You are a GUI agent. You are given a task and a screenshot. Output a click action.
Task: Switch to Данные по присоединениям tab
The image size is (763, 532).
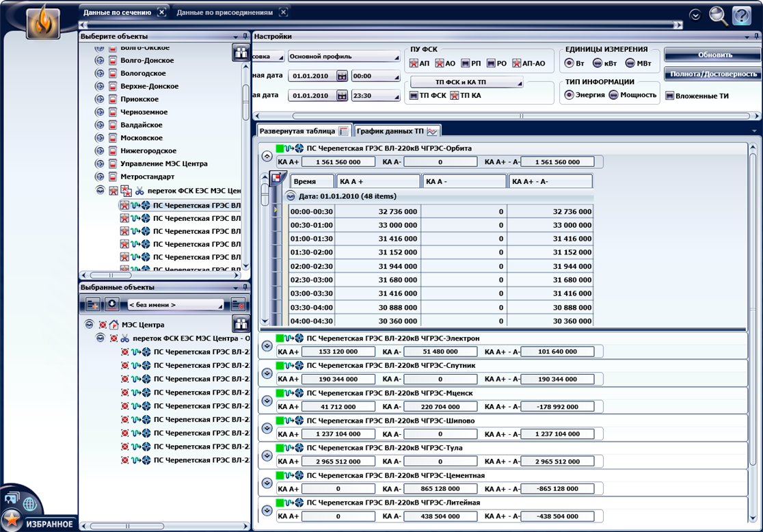pos(224,12)
